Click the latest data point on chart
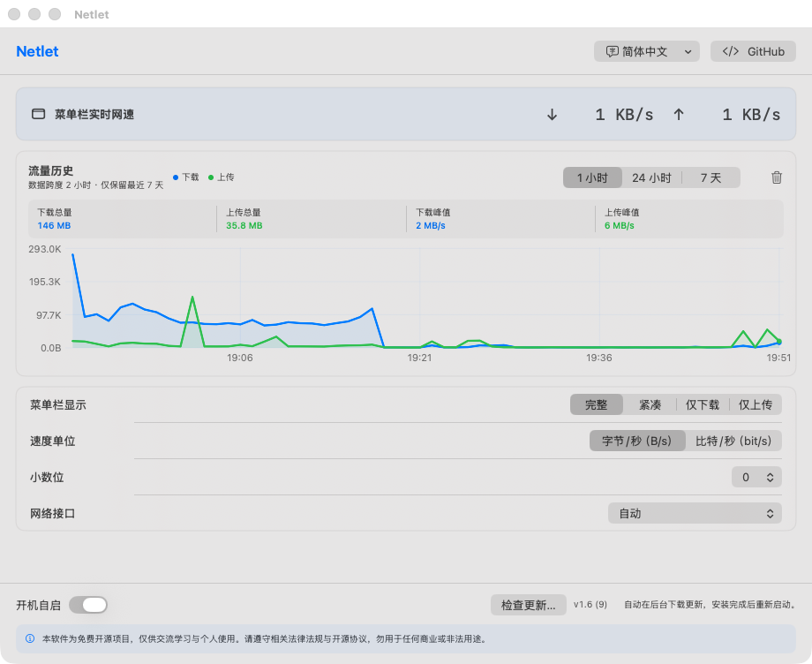The height and width of the screenshot is (664, 812). tap(778, 342)
